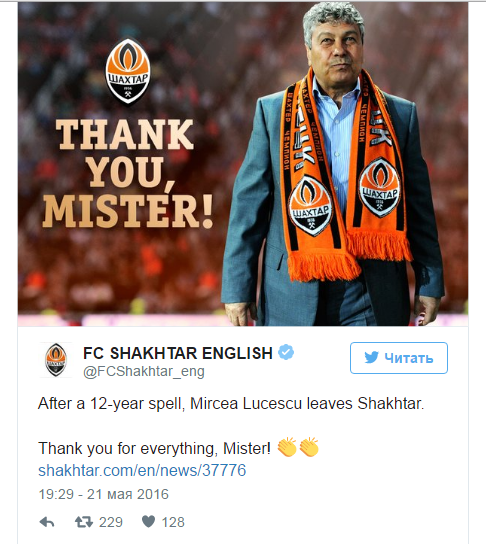Open the shakhtar.com/en/news/37776 link
The height and width of the screenshot is (544, 486).
[x=142, y=471]
